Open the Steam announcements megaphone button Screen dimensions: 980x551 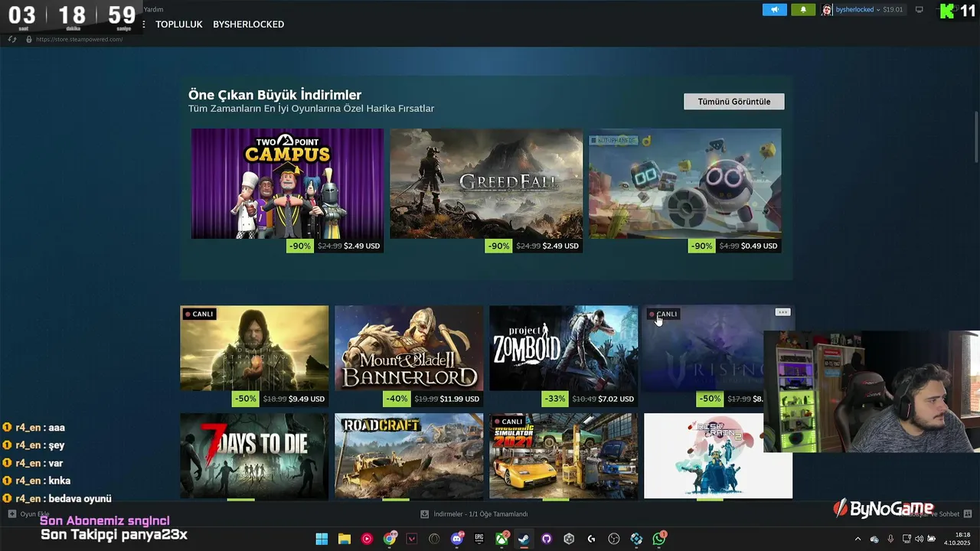click(x=775, y=10)
